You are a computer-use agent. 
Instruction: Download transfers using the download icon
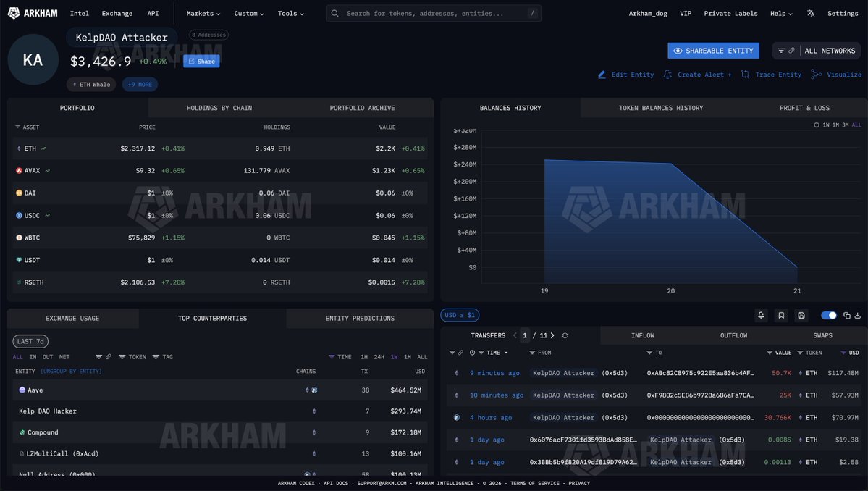pyautogui.click(x=858, y=315)
